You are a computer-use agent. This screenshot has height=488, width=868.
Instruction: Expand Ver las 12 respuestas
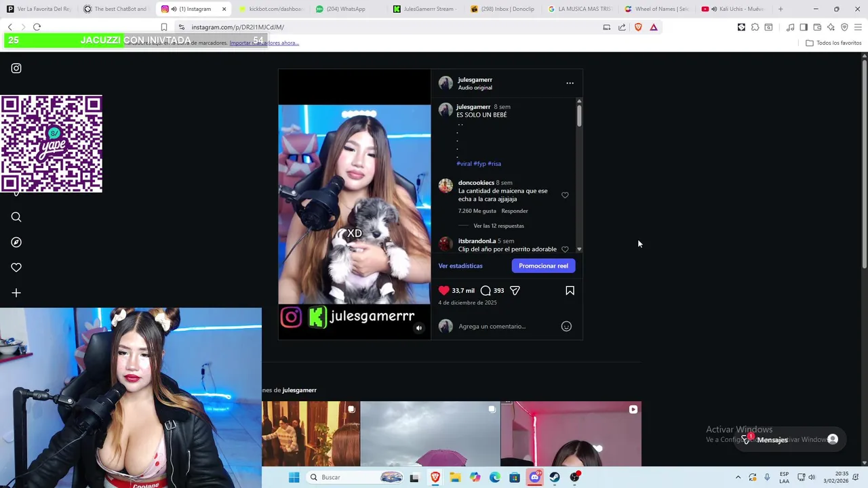pos(498,226)
